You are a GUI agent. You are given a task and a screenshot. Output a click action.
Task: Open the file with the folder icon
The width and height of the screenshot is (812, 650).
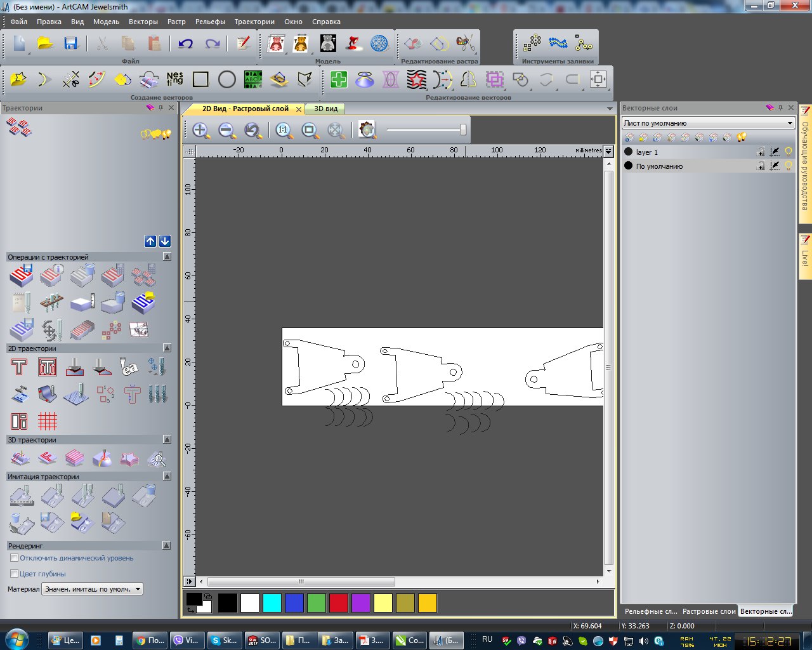pyautogui.click(x=45, y=43)
